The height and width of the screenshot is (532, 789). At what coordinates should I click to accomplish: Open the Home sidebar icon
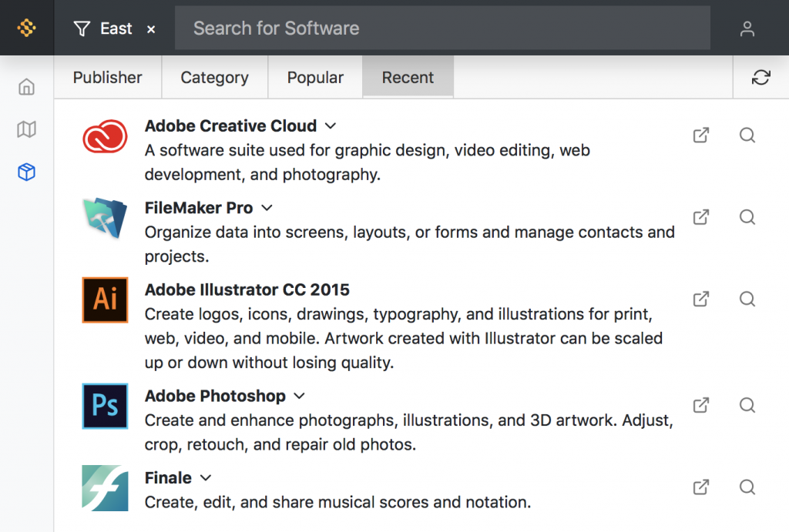[27, 86]
